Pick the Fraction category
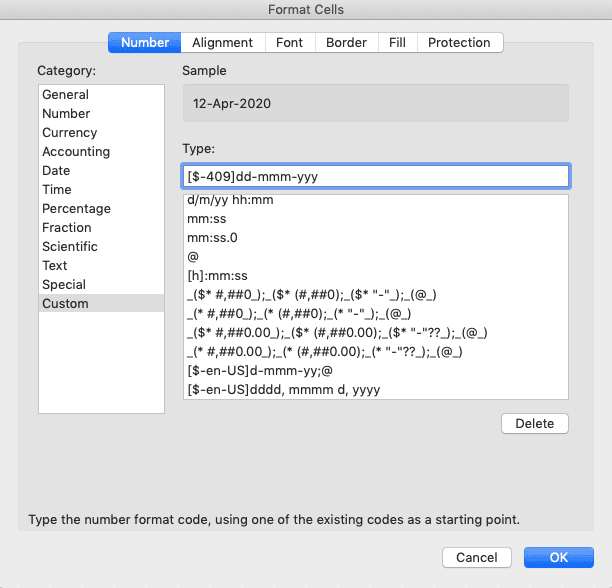Image resolution: width=612 pixels, height=588 pixels. pyautogui.click(x=101, y=227)
